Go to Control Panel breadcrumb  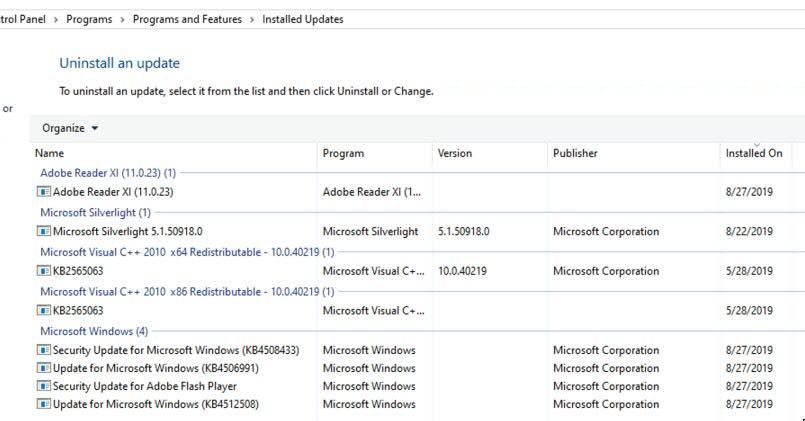(23, 20)
